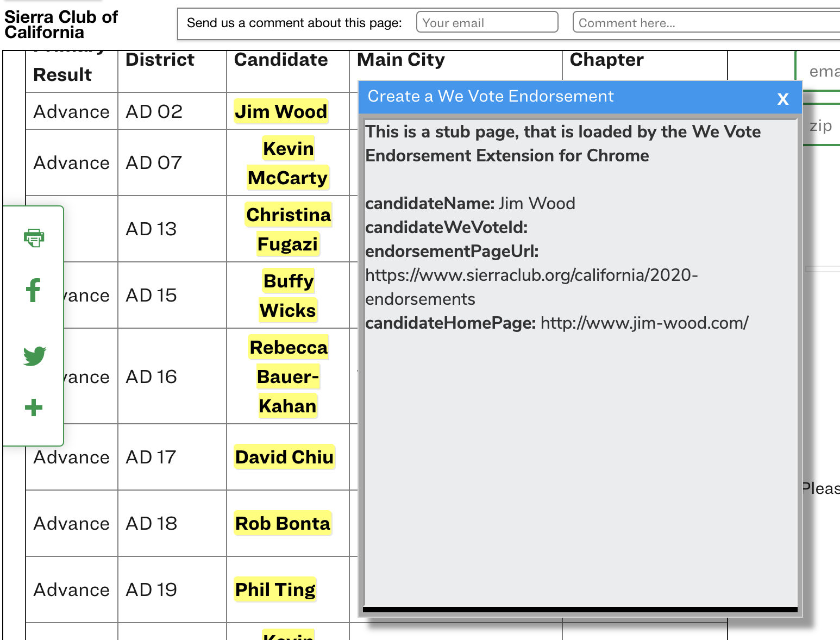Viewport: 840px width, 640px height.
Task: Click the Your email input field
Action: click(487, 22)
